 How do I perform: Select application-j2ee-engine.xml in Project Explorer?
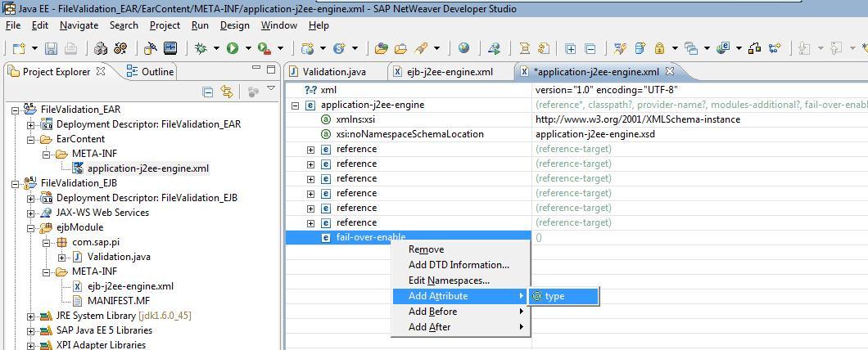[x=147, y=168]
